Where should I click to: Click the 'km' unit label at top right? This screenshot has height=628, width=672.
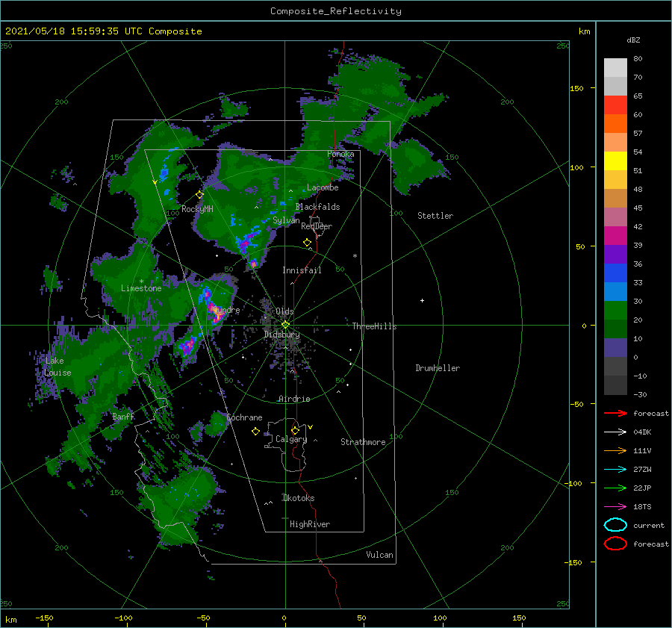click(584, 31)
